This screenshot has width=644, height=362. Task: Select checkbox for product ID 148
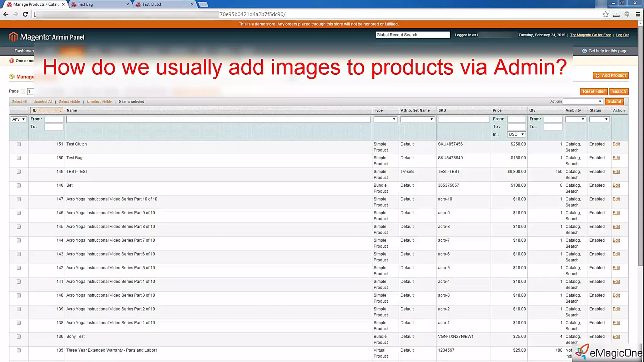[x=19, y=185]
